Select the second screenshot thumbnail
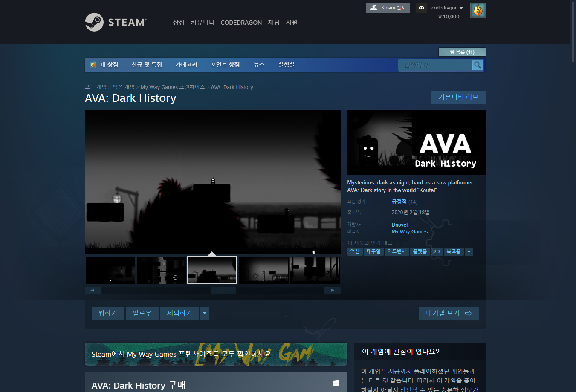This screenshot has width=576, height=392. pyautogui.click(x=162, y=270)
